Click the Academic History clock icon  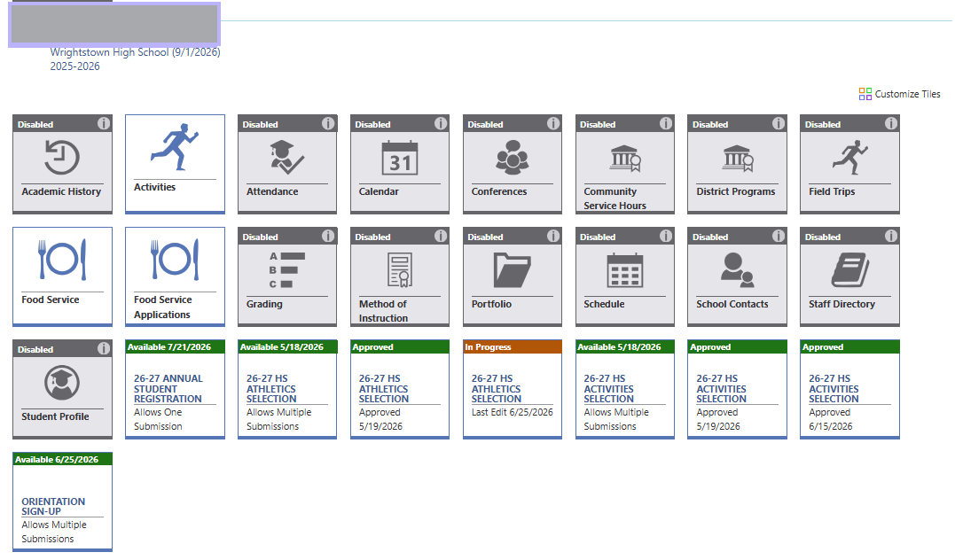point(62,158)
